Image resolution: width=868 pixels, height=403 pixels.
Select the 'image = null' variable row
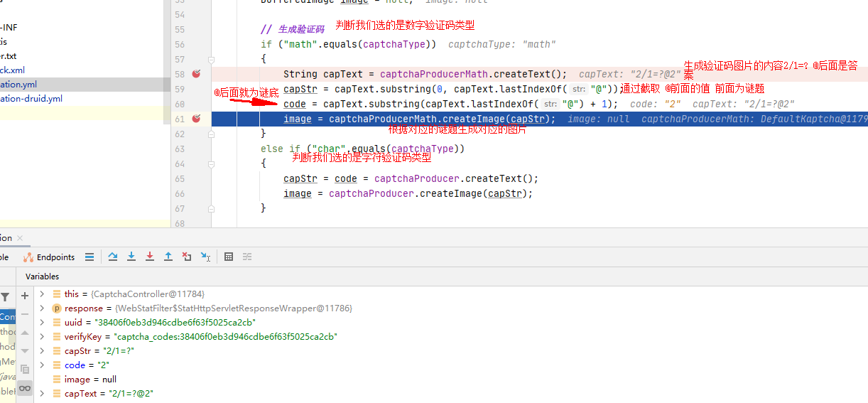pos(452,379)
